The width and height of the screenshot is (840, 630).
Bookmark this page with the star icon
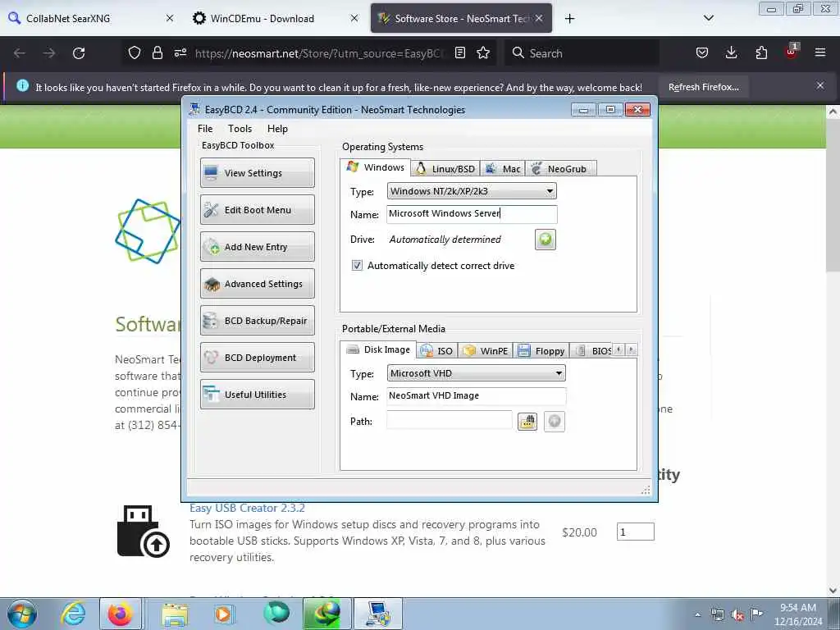point(483,52)
